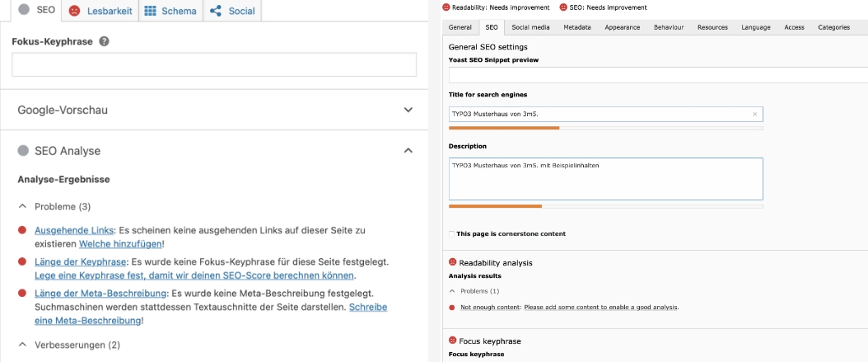Open the 'Not enough content' link
868x362 pixels.
tap(491, 307)
